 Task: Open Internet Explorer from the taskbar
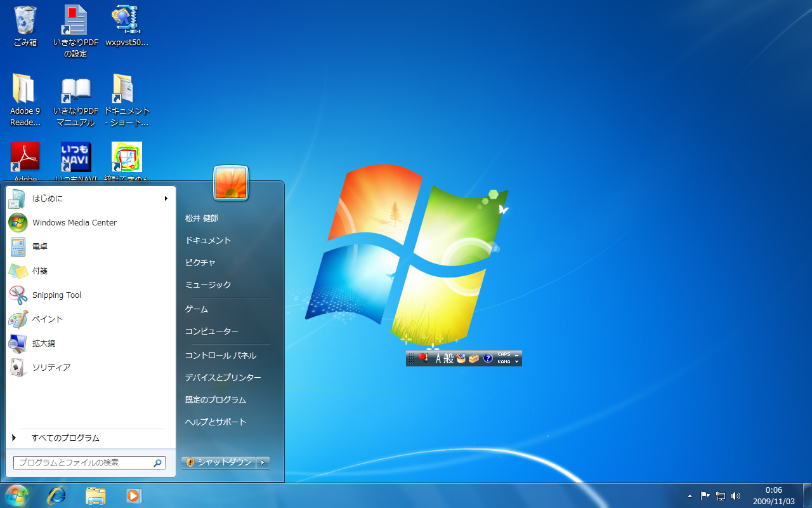57,495
